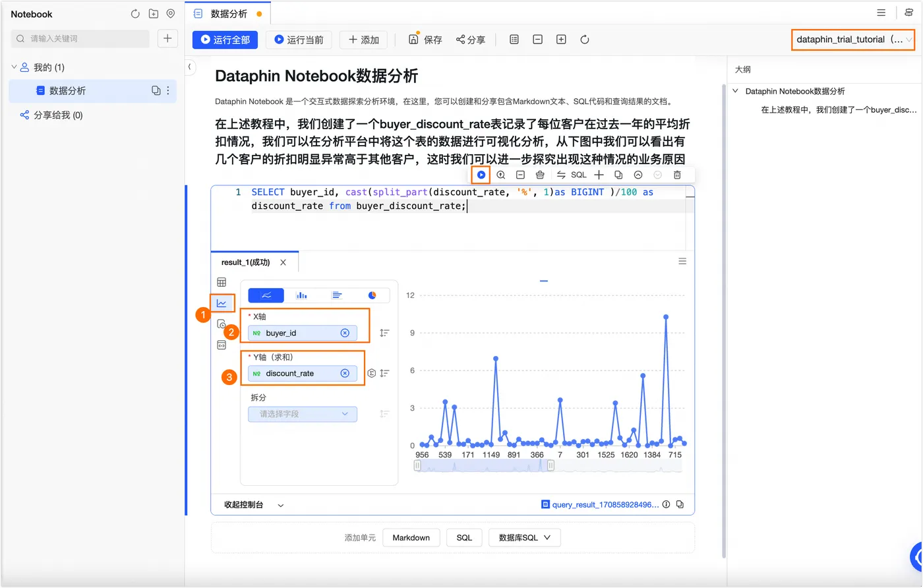Viewport: 923px width, 588px height.
Task: Open the 数据库SQL add-cell dropdown
Action: [524, 537]
